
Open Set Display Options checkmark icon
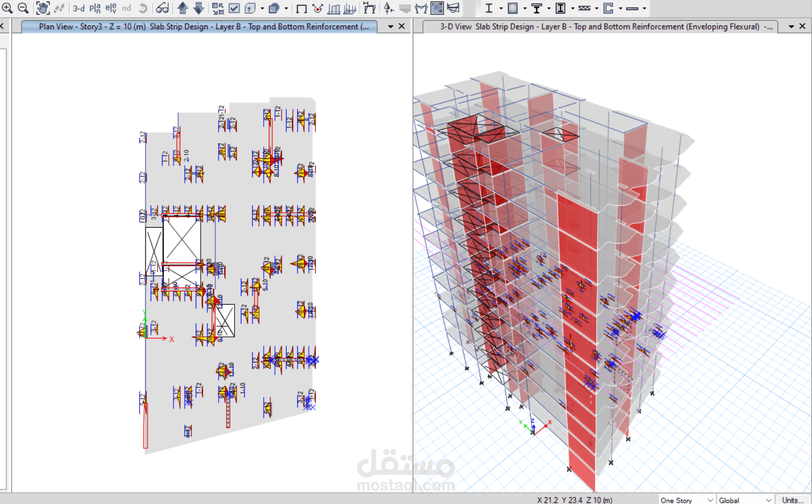(x=234, y=8)
